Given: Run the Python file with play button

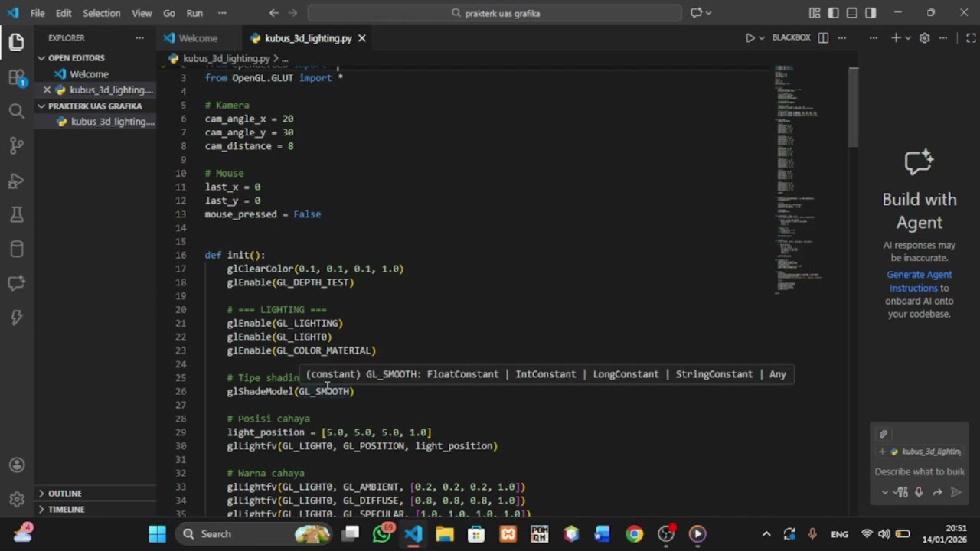Looking at the screenshot, I should 750,37.
